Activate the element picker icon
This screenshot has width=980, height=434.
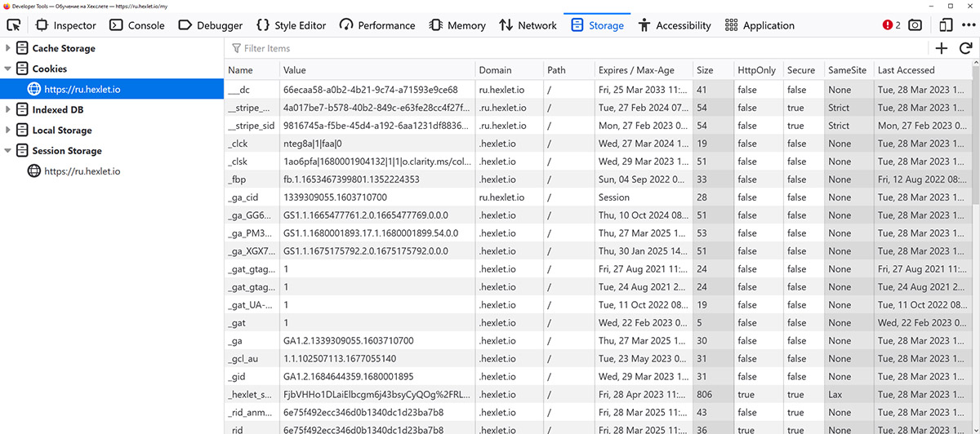pyautogui.click(x=13, y=25)
